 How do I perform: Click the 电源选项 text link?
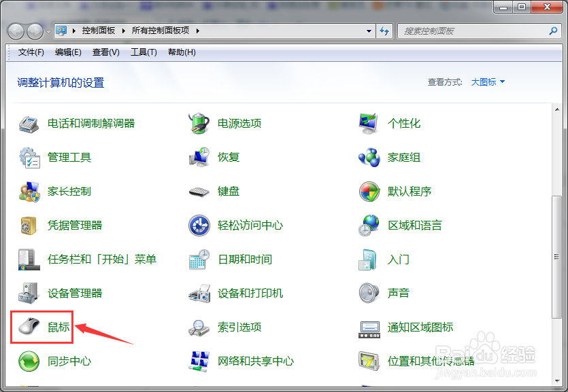click(x=239, y=124)
